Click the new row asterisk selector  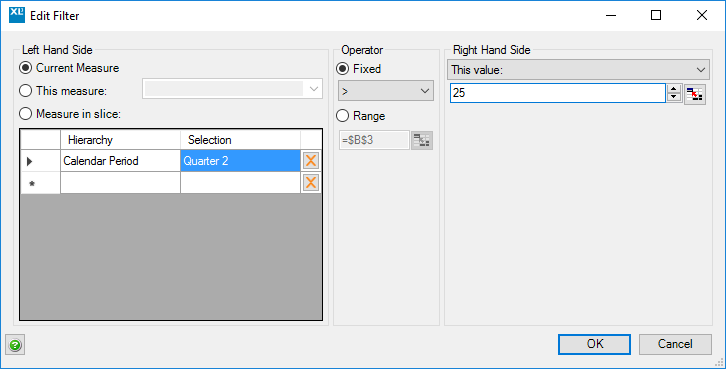[40, 183]
